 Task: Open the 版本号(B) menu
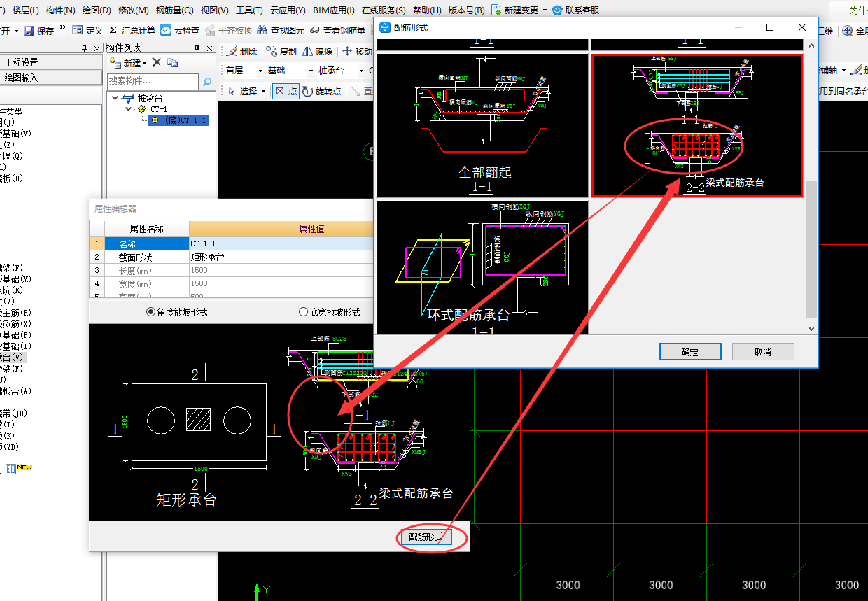click(467, 10)
